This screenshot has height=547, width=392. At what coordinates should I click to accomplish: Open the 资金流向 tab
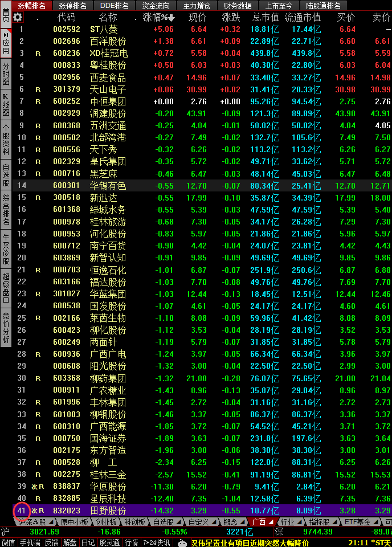156,6
